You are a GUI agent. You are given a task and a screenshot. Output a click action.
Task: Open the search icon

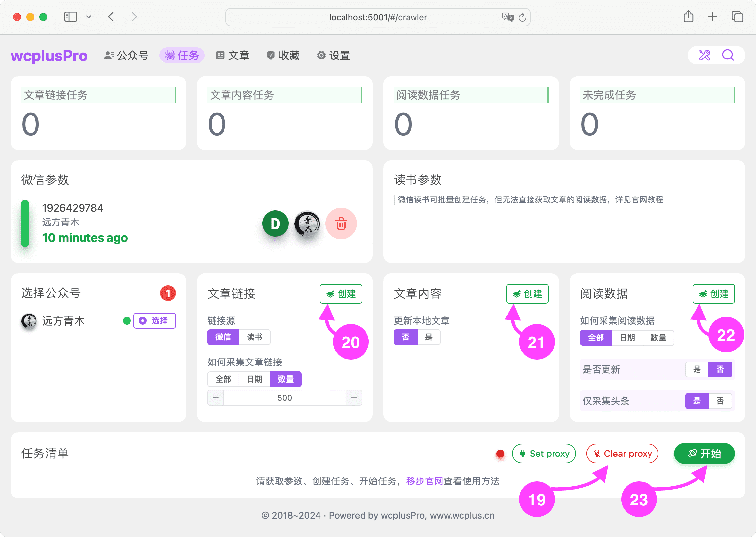[x=728, y=55]
